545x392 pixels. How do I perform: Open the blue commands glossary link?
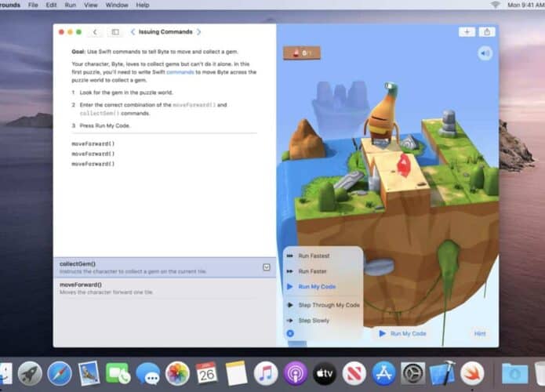(180, 72)
